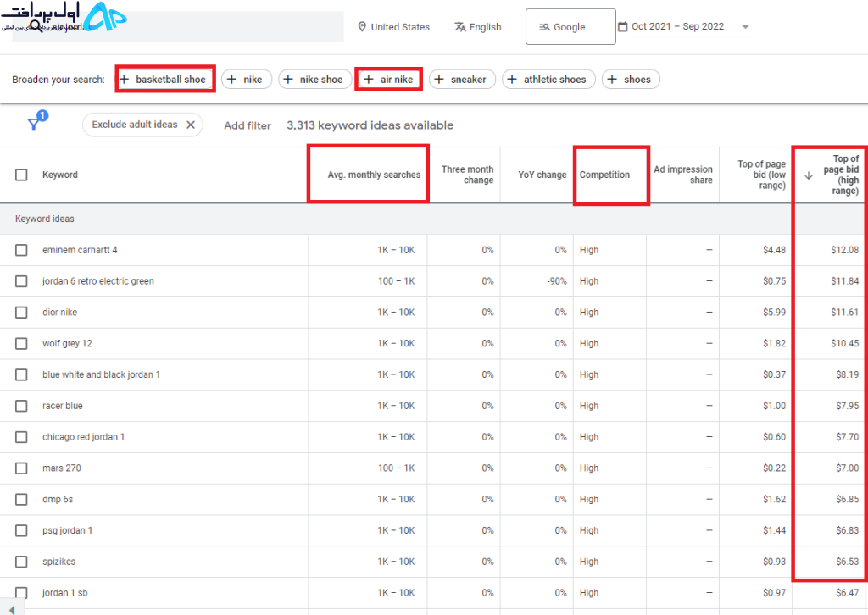Screen dimensions: 868x615
Task: Toggle the select-all checkbox in the header
Action: [21, 175]
